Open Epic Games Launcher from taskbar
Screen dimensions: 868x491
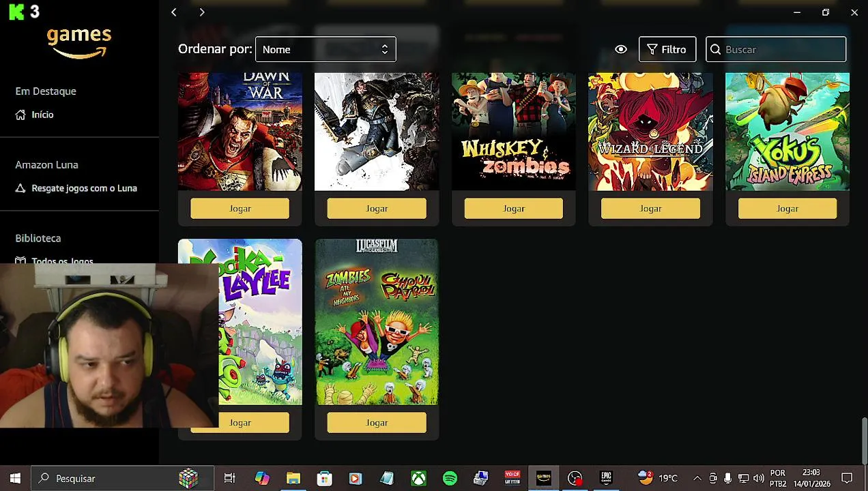tap(606, 478)
